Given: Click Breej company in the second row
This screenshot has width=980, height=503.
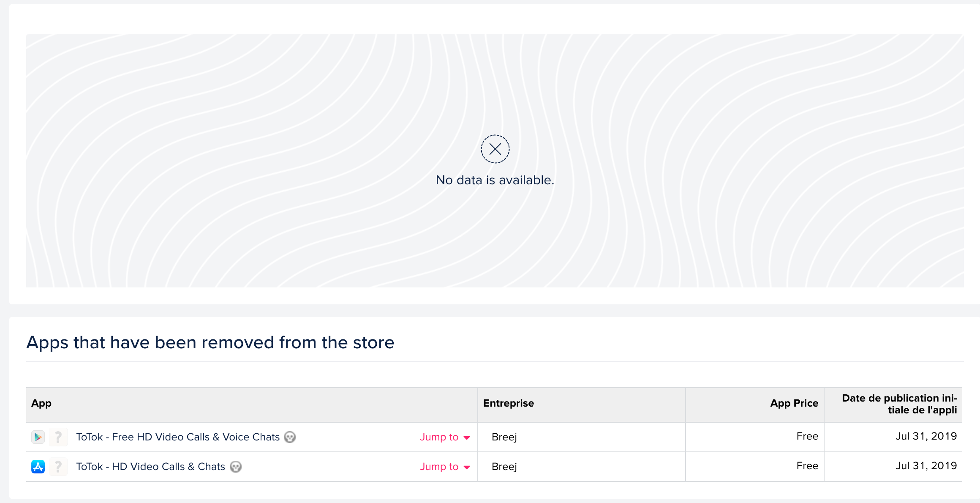Looking at the screenshot, I should click(x=504, y=466).
